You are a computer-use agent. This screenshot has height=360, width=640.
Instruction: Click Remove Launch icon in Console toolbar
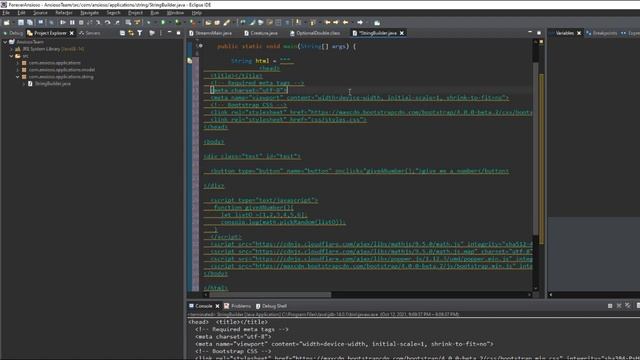click(619, 306)
